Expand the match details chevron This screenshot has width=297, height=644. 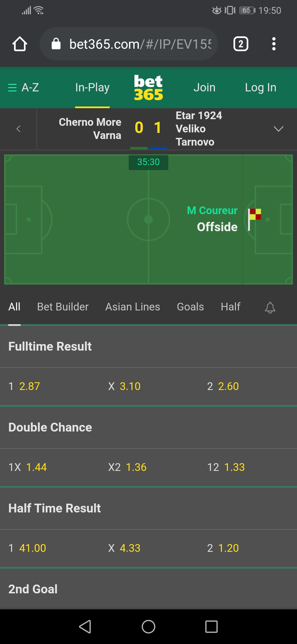(278, 129)
